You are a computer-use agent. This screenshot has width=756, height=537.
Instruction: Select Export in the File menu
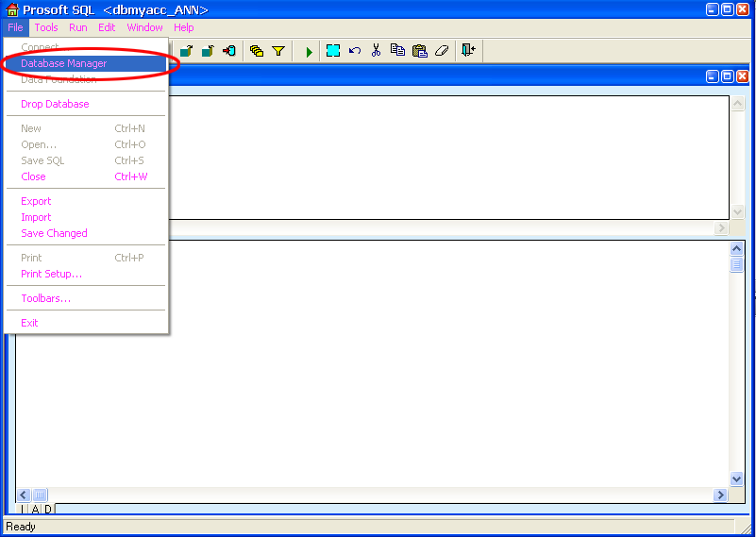point(36,201)
